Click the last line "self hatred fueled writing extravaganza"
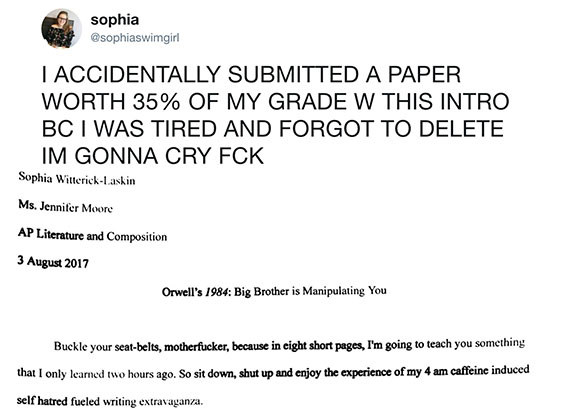The image size is (565, 409). point(109,401)
